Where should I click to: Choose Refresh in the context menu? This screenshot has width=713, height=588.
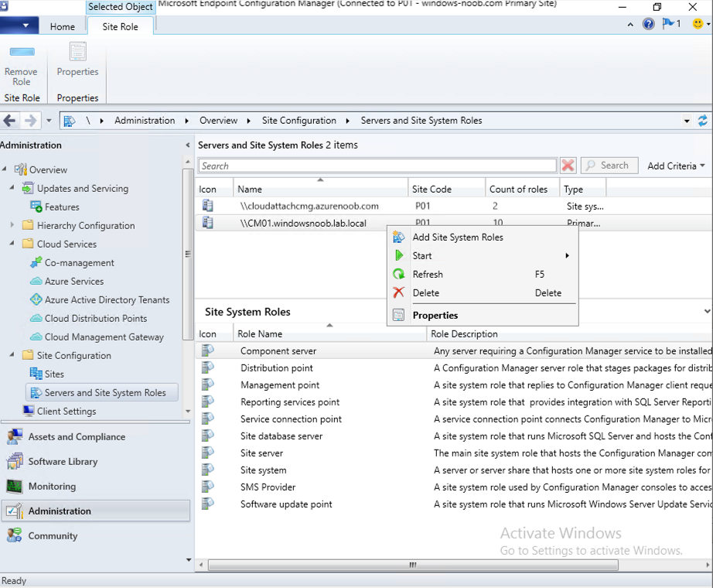pos(483,275)
